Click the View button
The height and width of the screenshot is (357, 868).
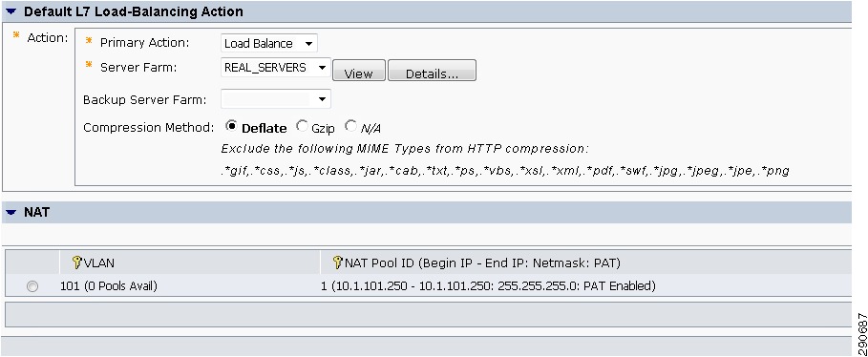pyautogui.click(x=359, y=71)
